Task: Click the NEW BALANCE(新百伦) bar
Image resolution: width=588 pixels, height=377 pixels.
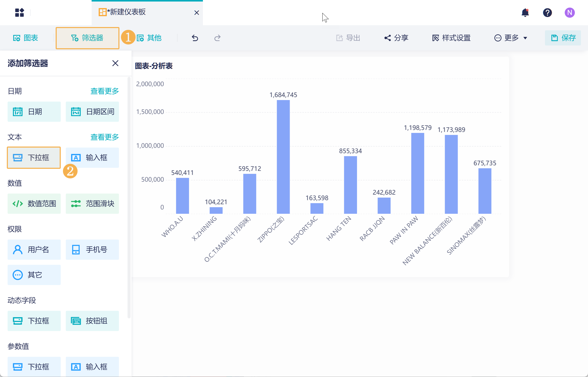Action: 451,174
